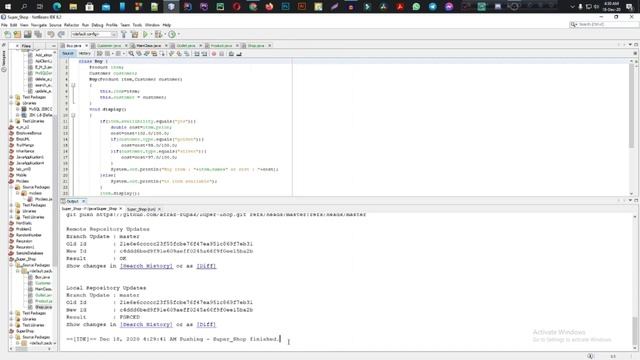The image size is (640, 360).
Task: Open Microsoft Edge from taskbar
Action: tap(57, 7)
